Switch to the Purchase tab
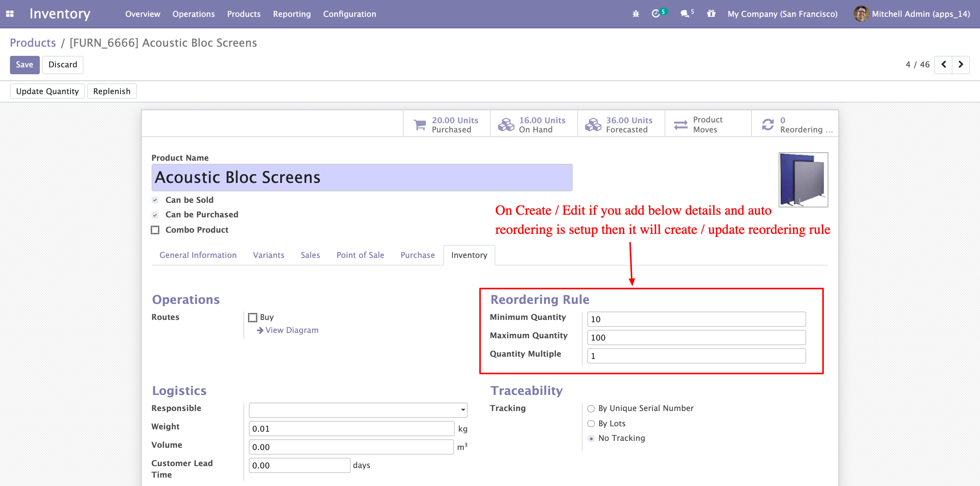Viewport: 980px width, 486px height. [418, 255]
